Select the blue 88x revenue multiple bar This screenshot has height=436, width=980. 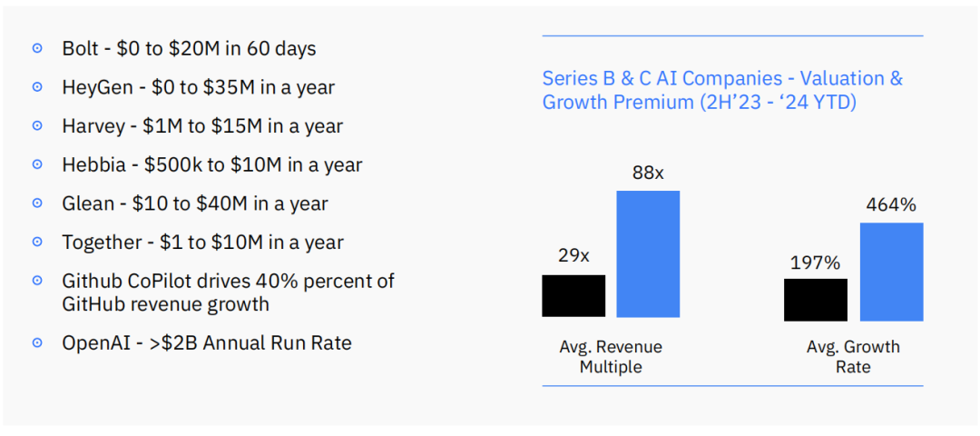tap(648, 253)
